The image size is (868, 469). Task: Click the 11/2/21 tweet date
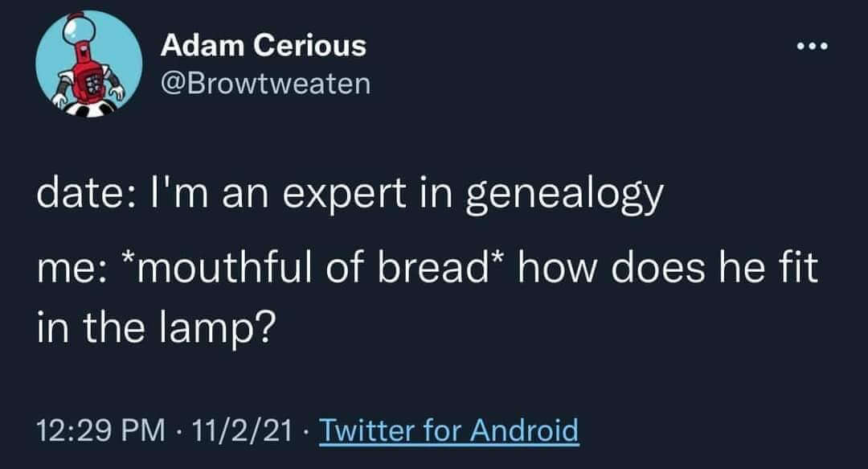(240, 430)
